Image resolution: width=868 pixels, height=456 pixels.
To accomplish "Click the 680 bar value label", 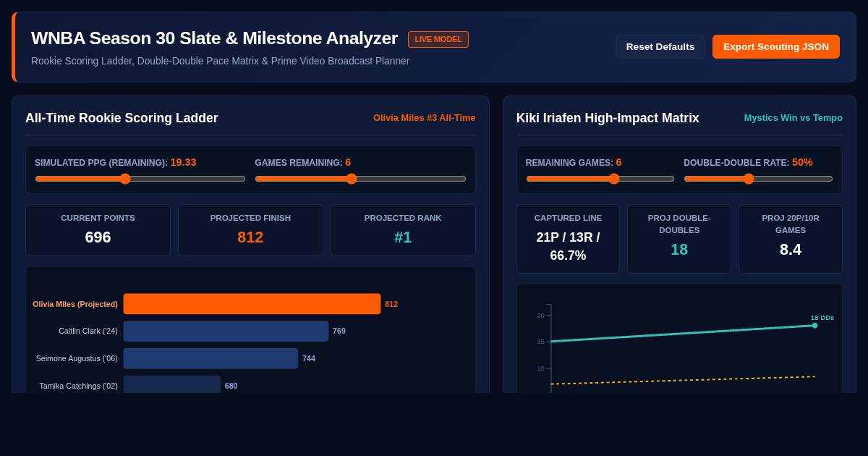I will click(x=231, y=386).
